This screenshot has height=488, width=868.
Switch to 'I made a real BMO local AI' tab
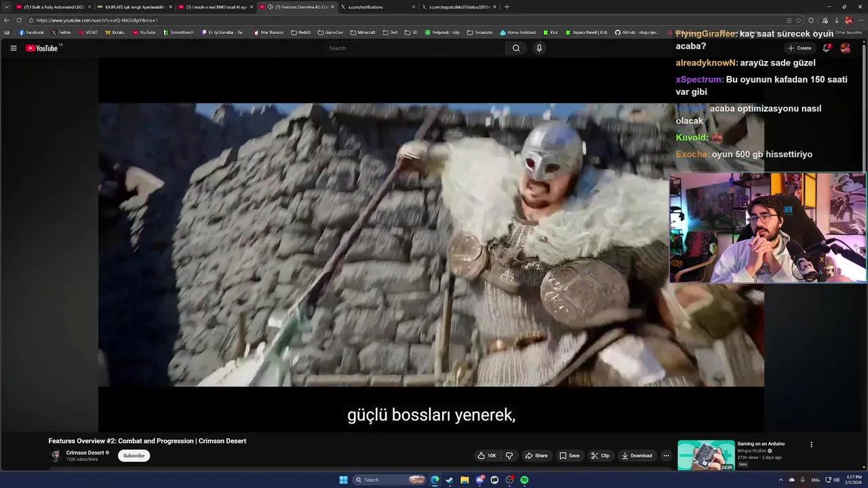(x=216, y=7)
